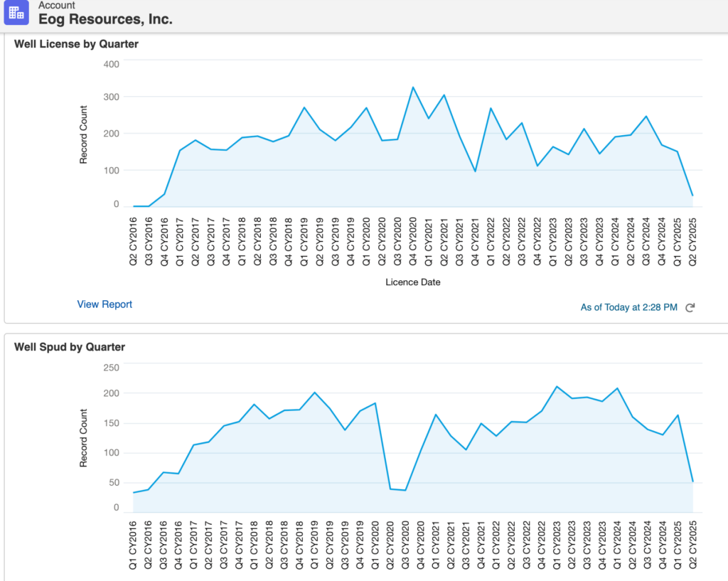Screen dimensions: 728x581
Task: Click the Well Spud by Quarter heading
Action: [70, 347]
